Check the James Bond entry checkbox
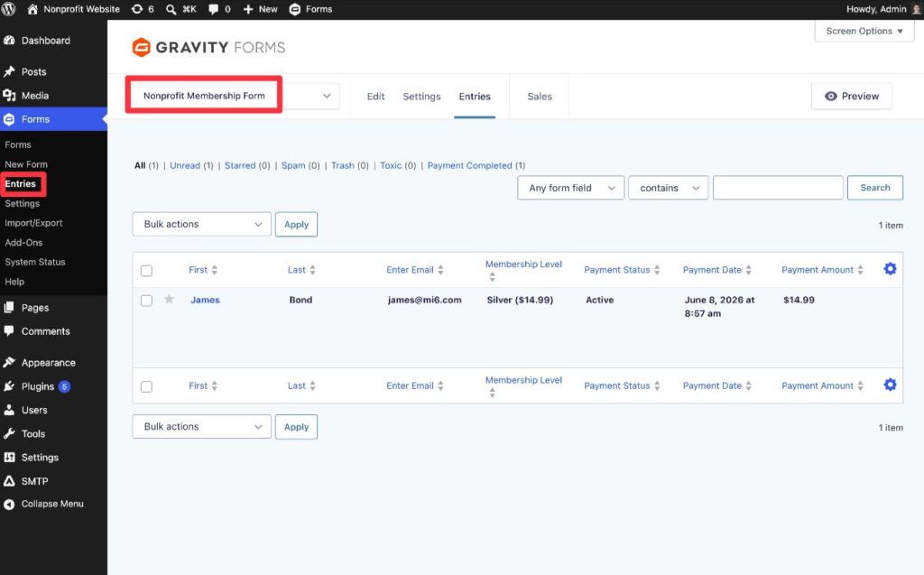The height and width of the screenshot is (575, 924). 146,301
